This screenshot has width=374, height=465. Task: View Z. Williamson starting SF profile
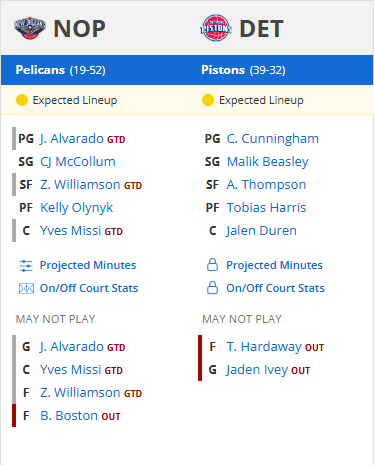tap(80, 185)
